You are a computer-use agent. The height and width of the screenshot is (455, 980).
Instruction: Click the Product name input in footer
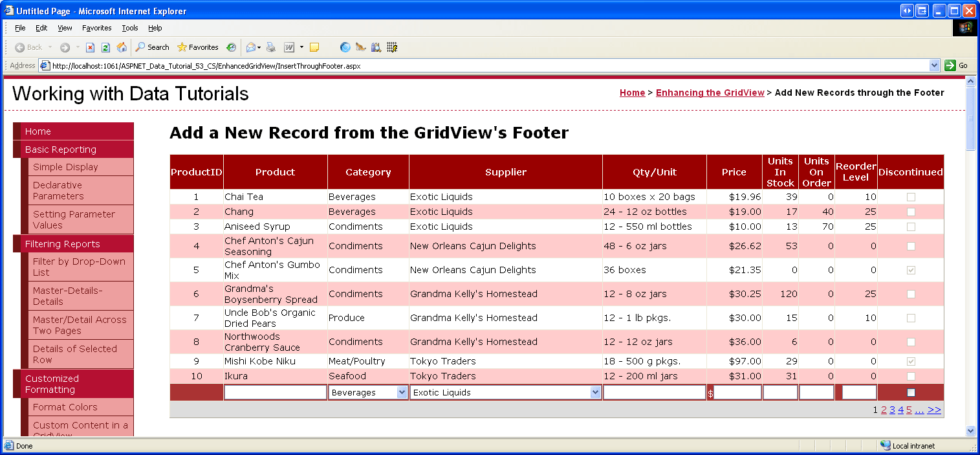coord(276,392)
